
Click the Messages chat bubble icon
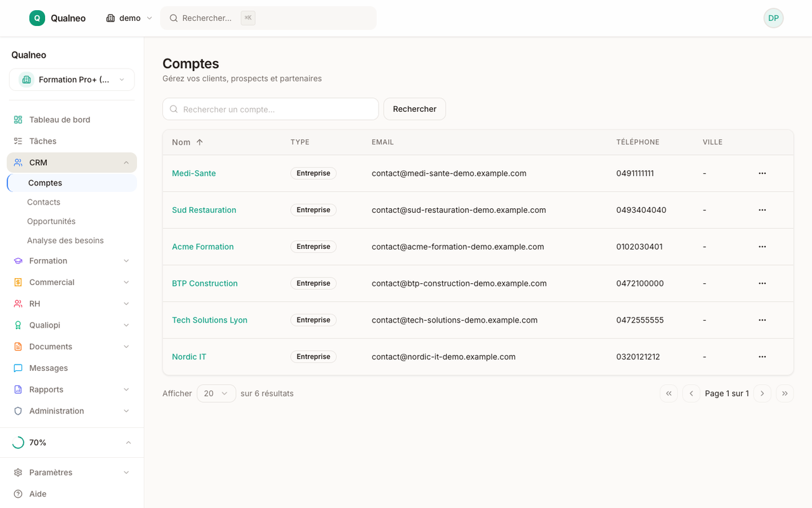point(18,368)
